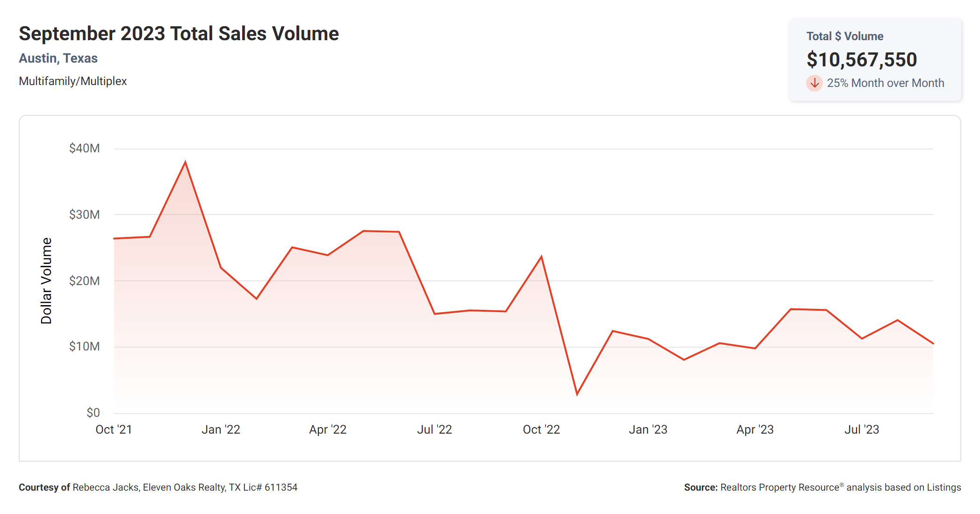Click the Multifamily/Multiplex label
Image resolution: width=980 pixels, height=514 pixels.
pyautogui.click(x=72, y=81)
